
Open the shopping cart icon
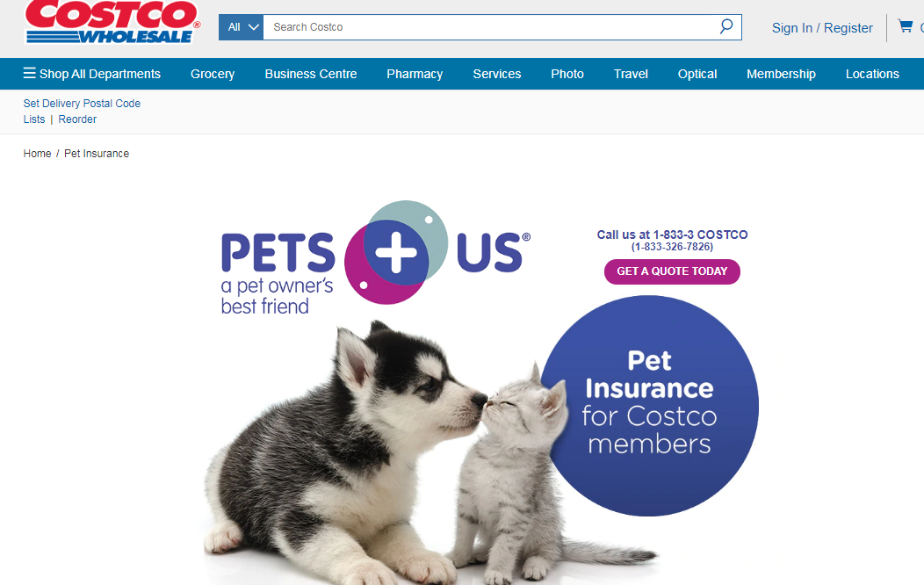coord(905,26)
